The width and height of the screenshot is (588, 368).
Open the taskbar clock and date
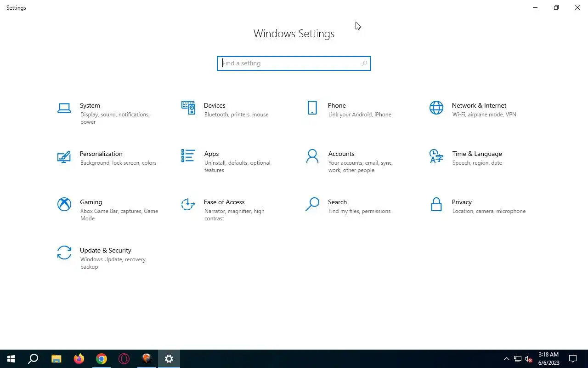click(548, 359)
